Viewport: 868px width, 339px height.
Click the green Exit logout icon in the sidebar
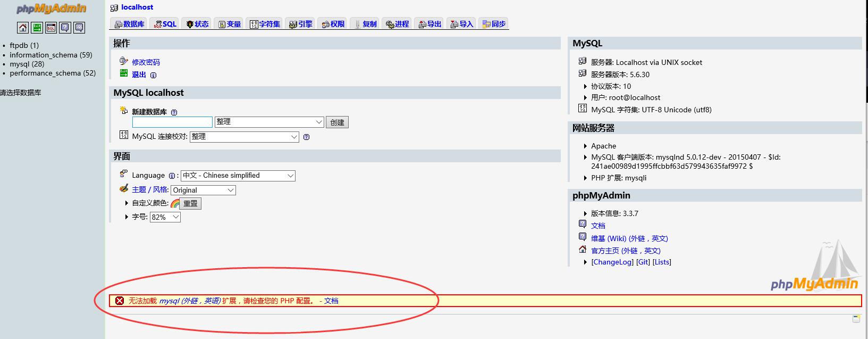(x=37, y=28)
